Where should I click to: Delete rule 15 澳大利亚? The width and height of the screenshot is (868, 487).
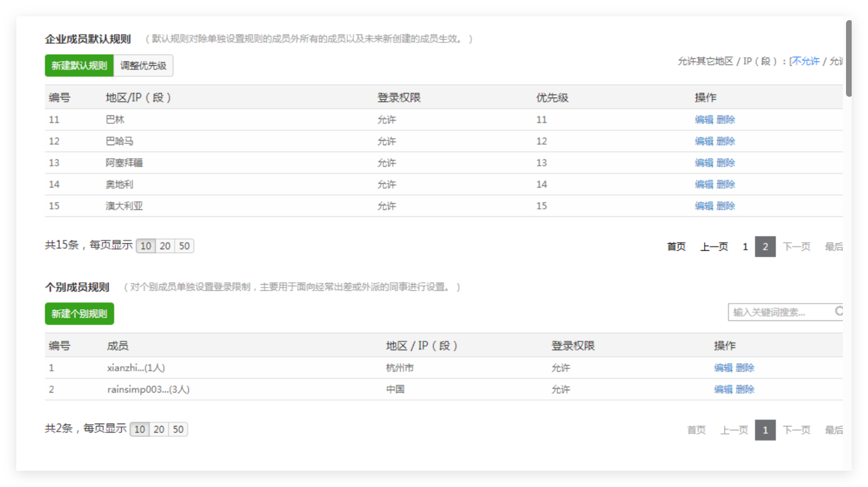[x=726, y=205]
